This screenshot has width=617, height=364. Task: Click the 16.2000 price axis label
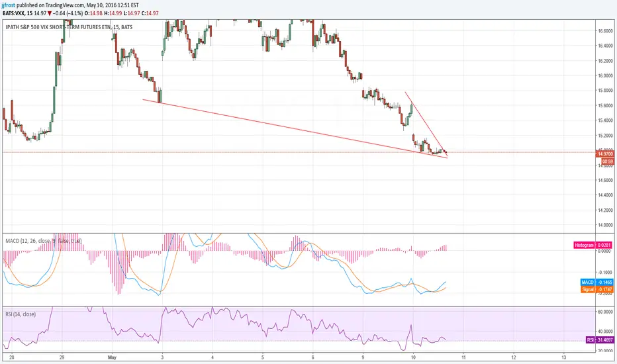[x=605, y=61]
